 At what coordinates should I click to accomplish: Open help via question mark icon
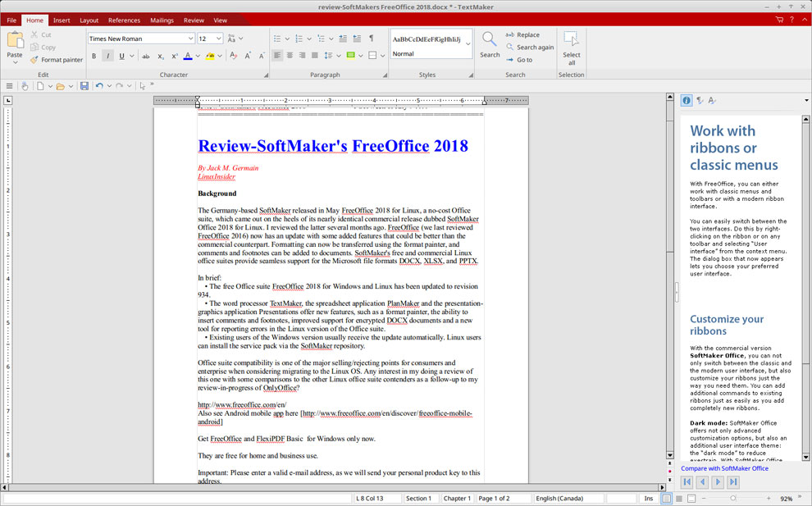tap(791, 20)
